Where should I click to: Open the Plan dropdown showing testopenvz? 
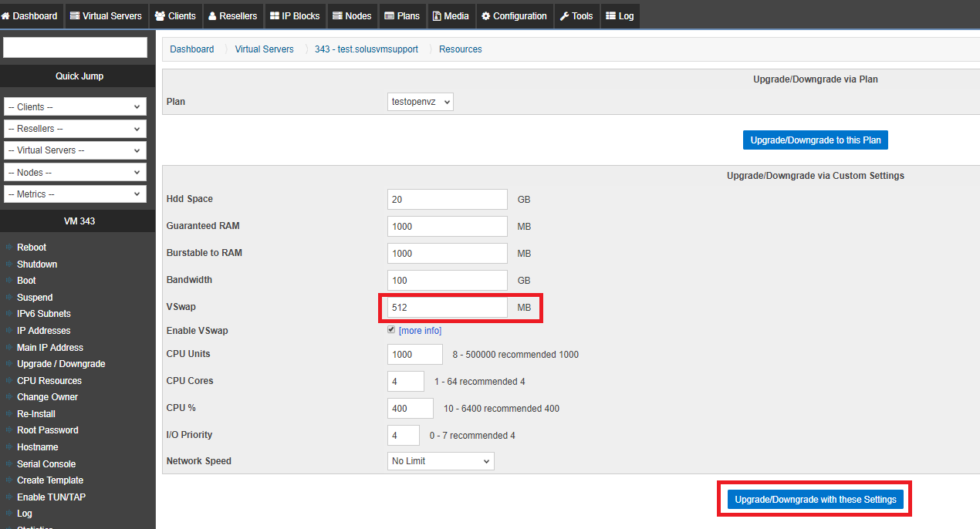point(420,102)
